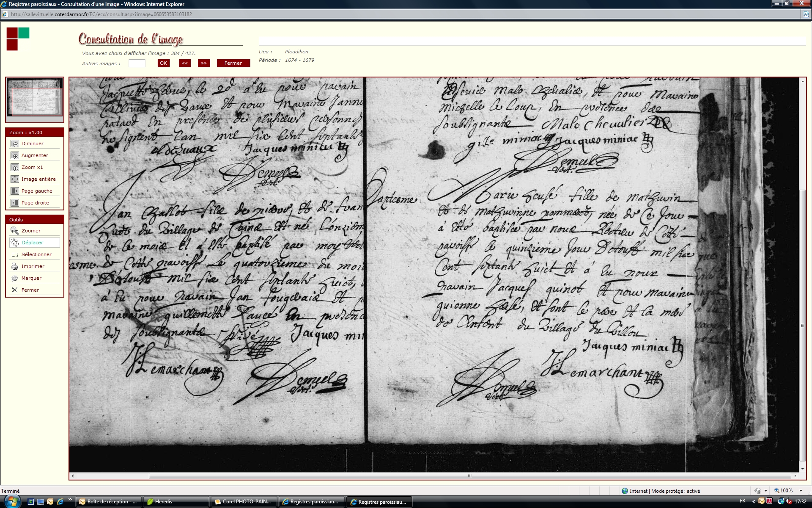812x508 pixels.
Task: Click the register page thumbnail preview
Action: 35,97
